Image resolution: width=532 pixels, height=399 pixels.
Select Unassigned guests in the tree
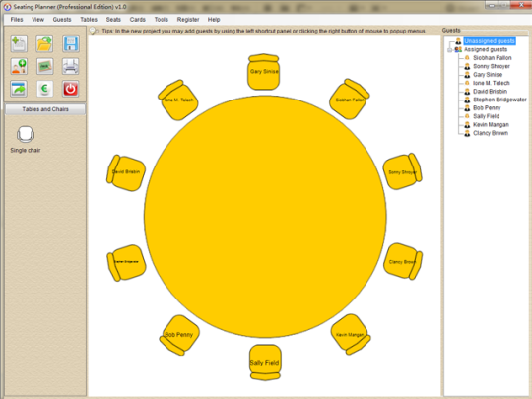tap(490, 41)
